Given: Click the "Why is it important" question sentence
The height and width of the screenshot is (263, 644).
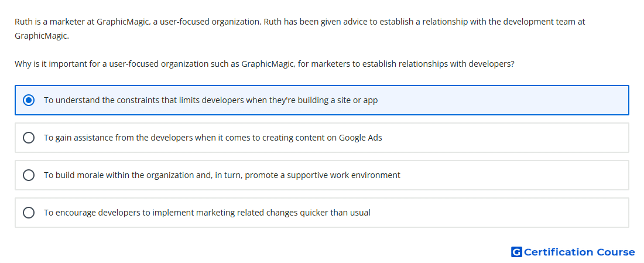Looking at the screenshot, I should click(x=265, y=64).
